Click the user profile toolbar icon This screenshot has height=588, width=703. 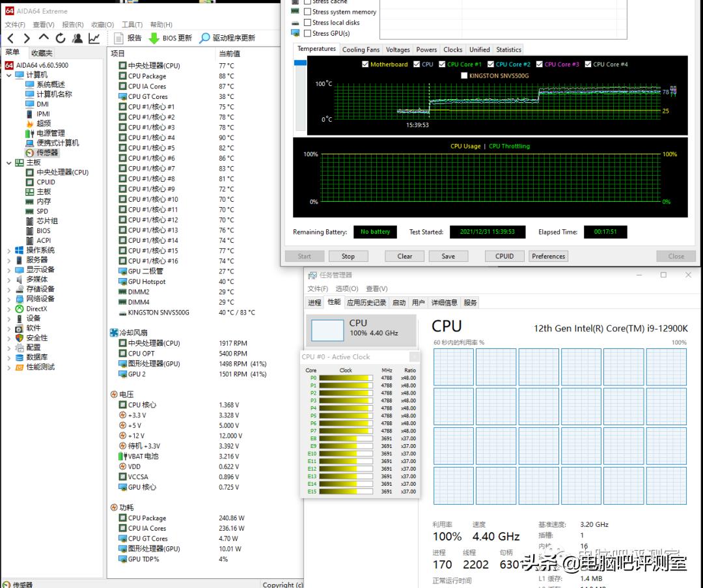click(x=77, y=38)
